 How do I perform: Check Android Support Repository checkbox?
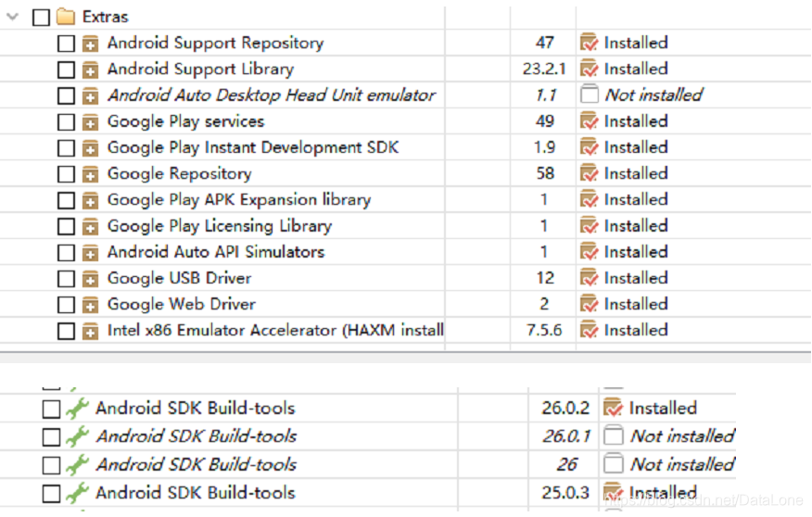[66, 44]
